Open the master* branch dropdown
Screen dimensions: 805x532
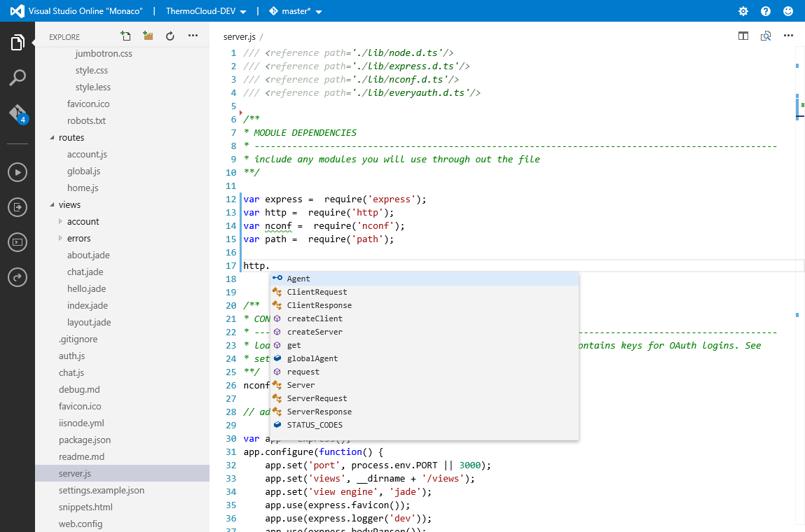[296, 10]
